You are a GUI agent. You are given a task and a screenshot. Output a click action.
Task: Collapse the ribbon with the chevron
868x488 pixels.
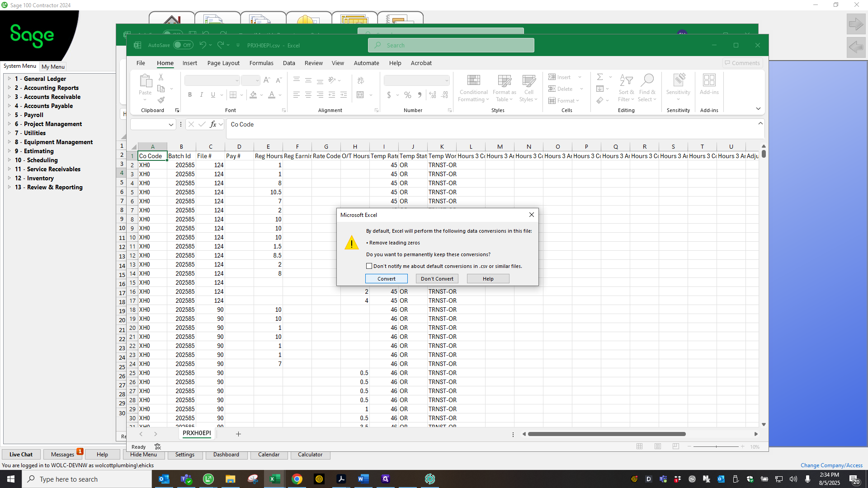tap(758, 108)
